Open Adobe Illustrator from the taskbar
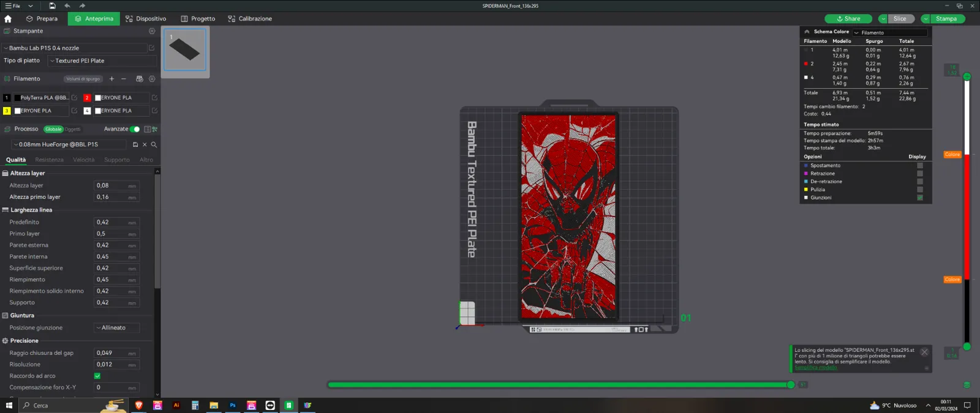Screen dimensions: 980x413 click(176, 405)
